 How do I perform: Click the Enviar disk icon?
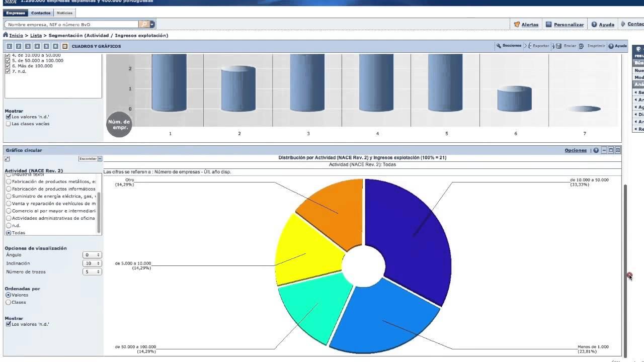point(558,46)
